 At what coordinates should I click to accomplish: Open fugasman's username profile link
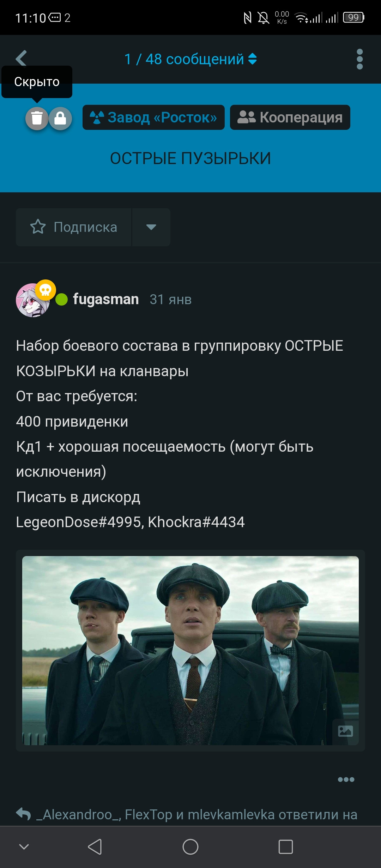point(106,299)
